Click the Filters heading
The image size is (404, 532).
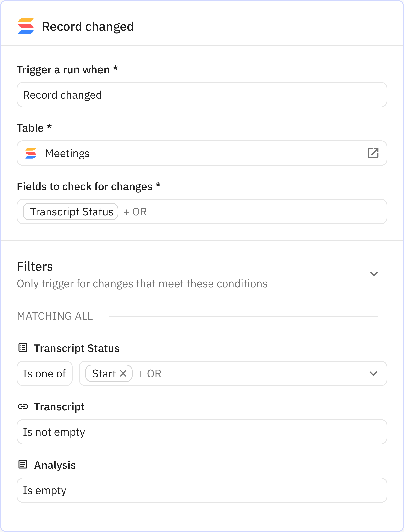coord(35,266)
